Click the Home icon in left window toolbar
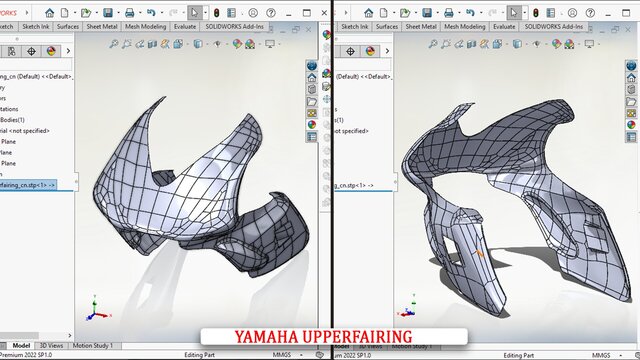This screenshot has width=640, height=360. tap(49, 13)
